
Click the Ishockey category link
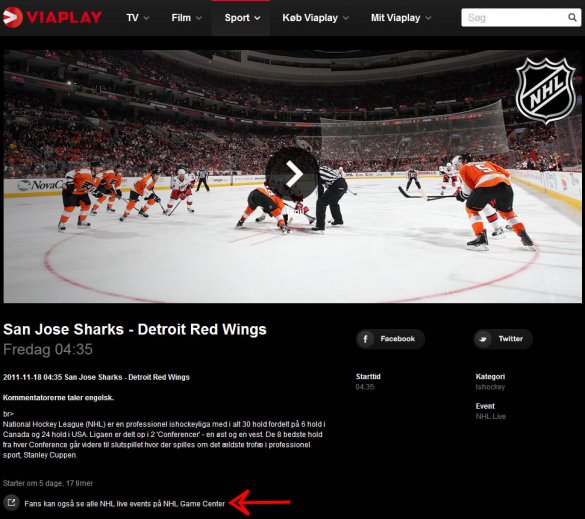490,387
